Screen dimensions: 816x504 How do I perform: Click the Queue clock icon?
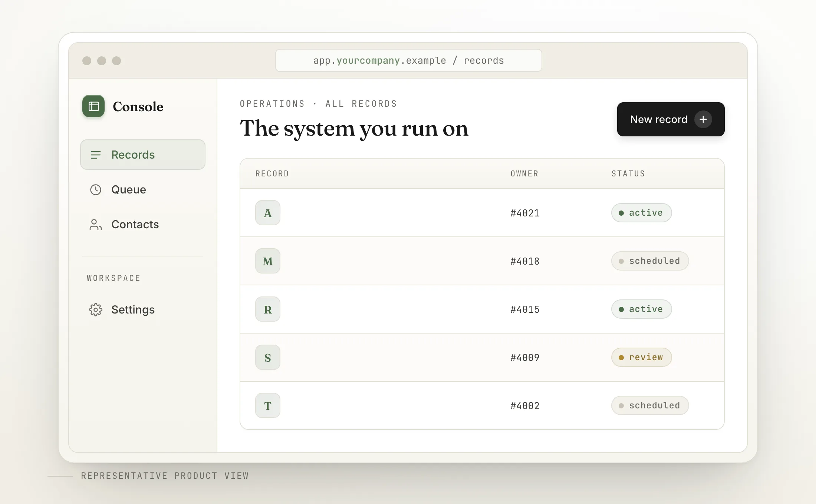click(96, 190)
